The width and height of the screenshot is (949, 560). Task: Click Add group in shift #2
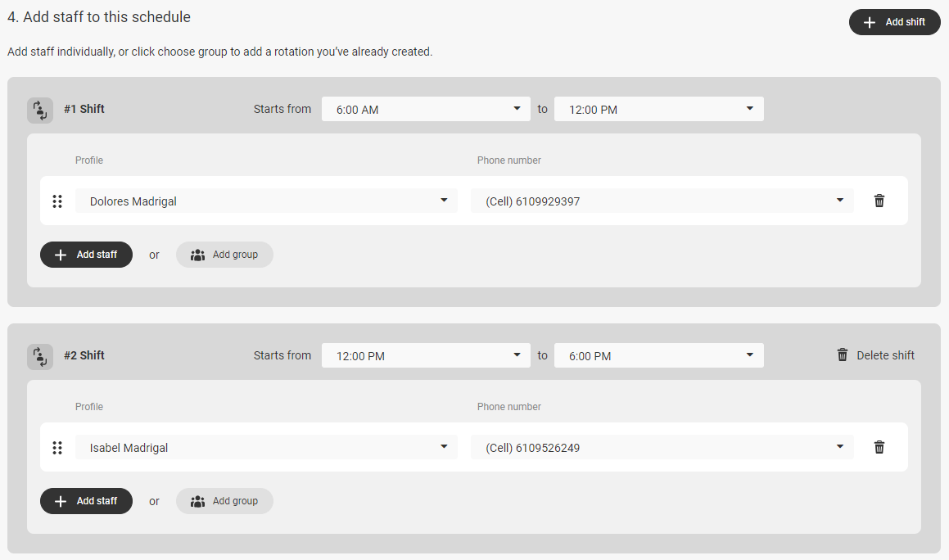click(224, 501)
